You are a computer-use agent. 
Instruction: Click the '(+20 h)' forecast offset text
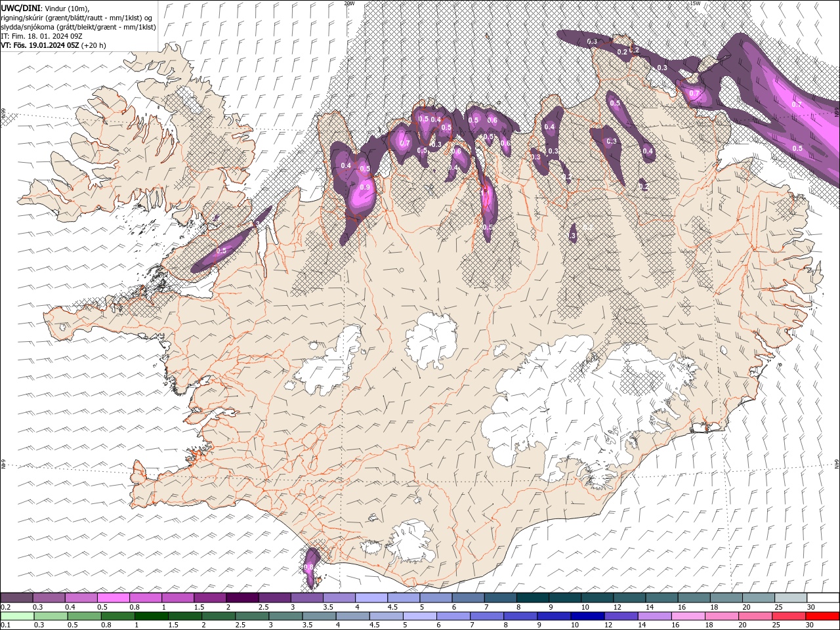(94, 45)
